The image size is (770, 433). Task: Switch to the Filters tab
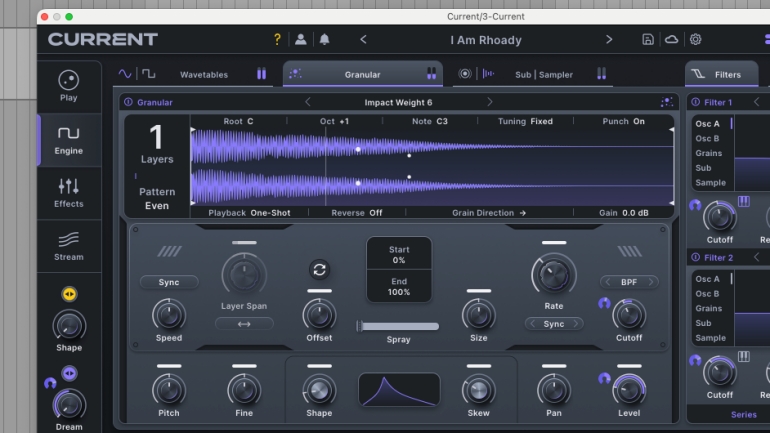tap(721, 75)
